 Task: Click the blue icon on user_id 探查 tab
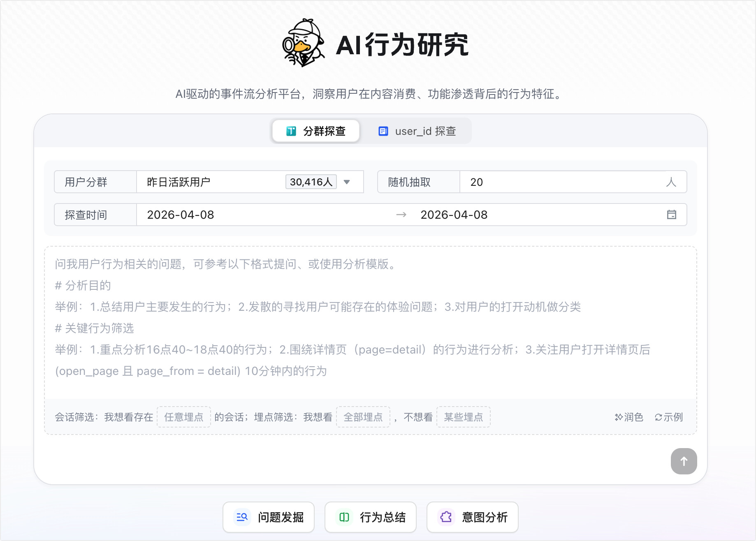pyautogui.click(x=383, y=131)
